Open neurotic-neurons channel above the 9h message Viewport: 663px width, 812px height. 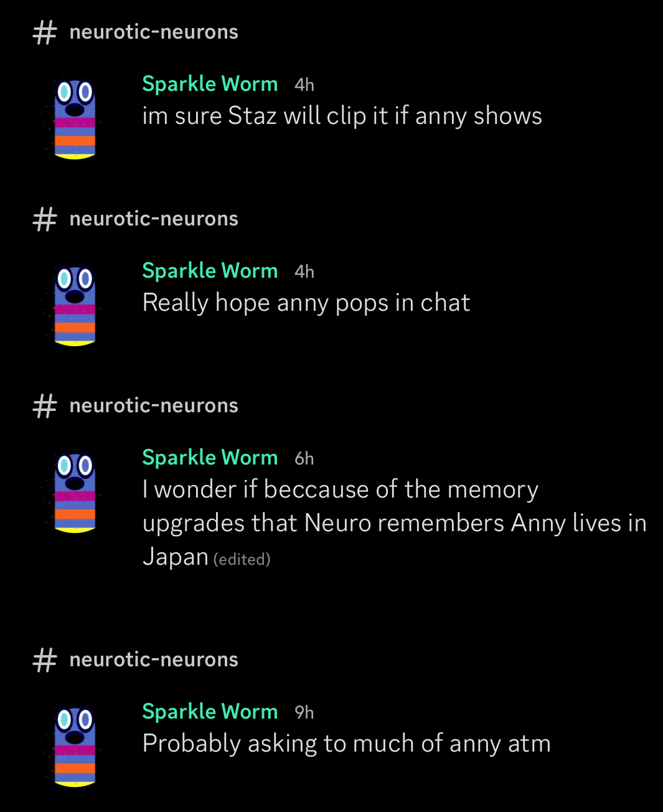pos(154,659)
